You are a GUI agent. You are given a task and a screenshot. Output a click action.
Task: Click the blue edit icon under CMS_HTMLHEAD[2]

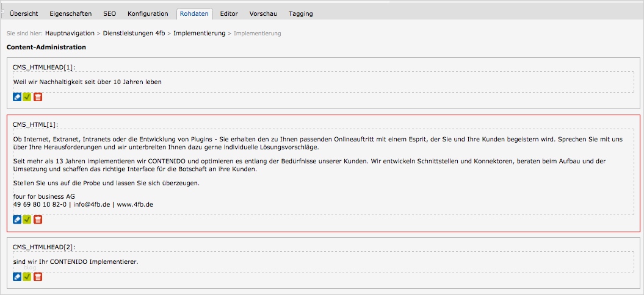tap(17, 277)
